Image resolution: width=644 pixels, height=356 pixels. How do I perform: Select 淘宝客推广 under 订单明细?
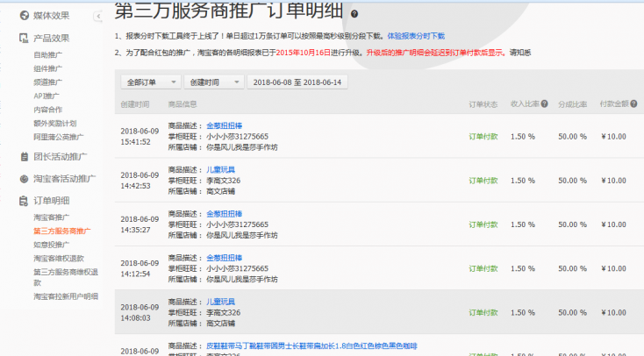click(x=51, y=217)
